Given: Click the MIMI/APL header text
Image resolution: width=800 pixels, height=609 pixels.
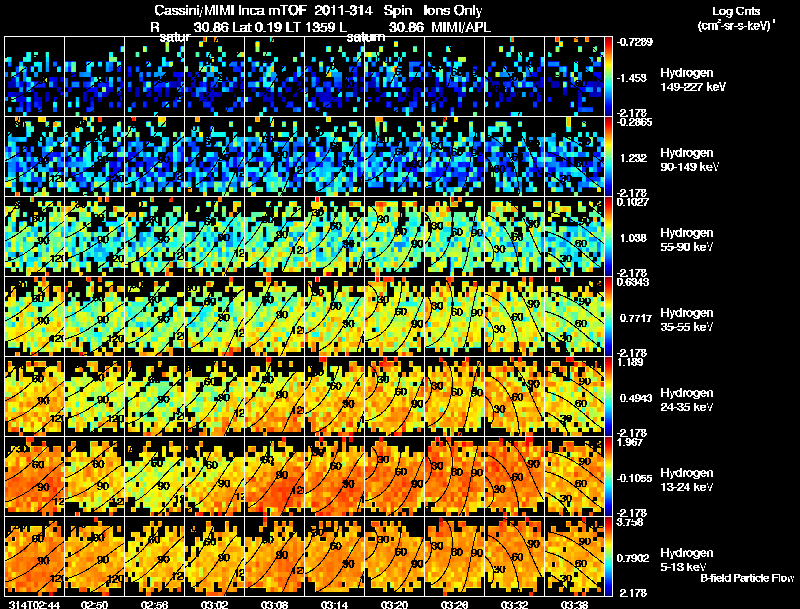Looking at the screenshot, I should pyautogui.click(x=461, y=28).
